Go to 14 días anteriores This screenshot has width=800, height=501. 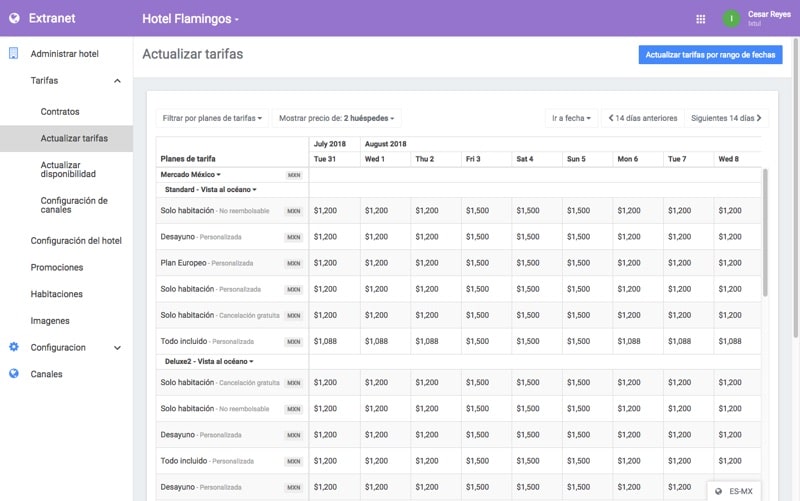pyautogui.click(x=643, y=118)
